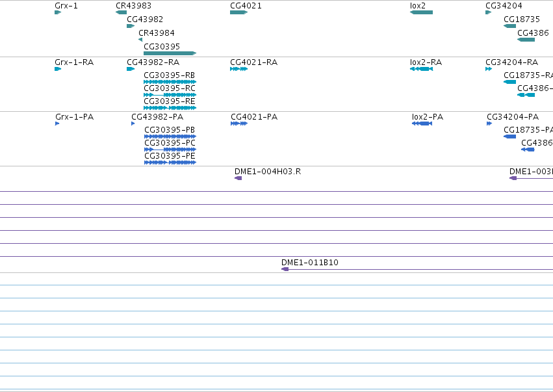Click the CG4021 gene glyph

(x=238, y=12)
